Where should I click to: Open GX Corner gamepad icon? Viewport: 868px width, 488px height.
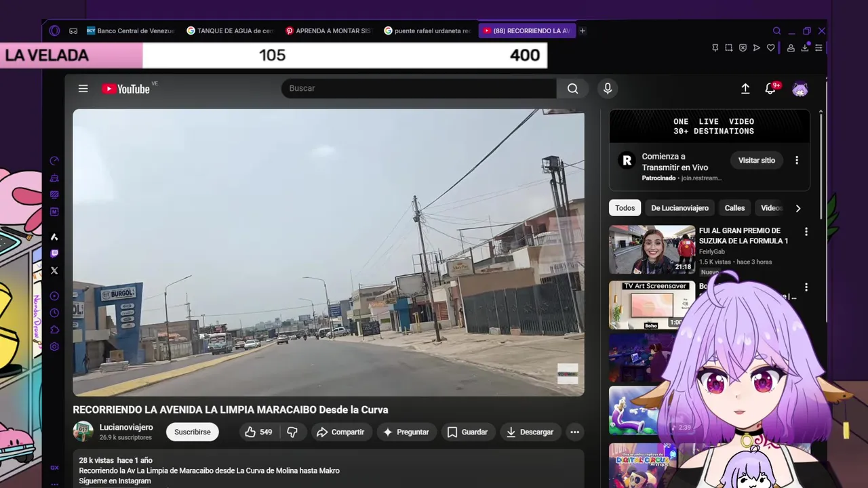pos(73,30)
